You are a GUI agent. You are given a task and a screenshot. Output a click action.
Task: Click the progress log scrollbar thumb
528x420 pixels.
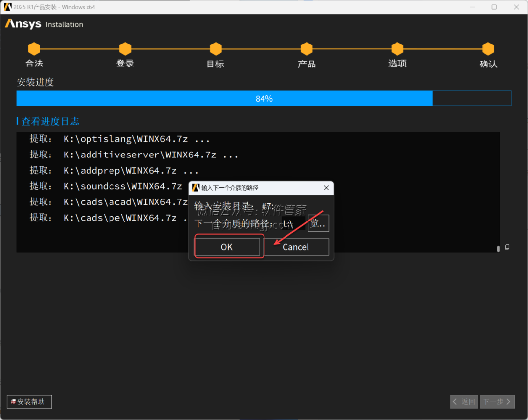498,249
